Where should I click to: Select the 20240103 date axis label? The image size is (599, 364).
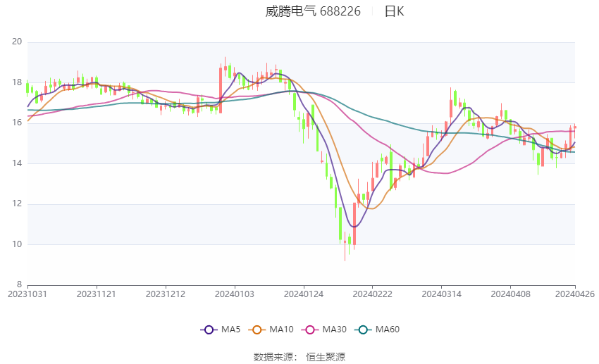(x=234, y=293)
